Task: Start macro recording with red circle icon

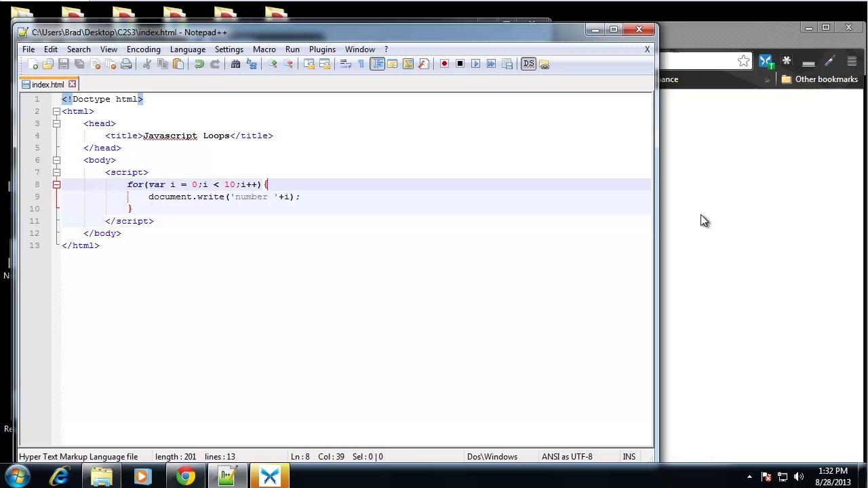Action: click(x=444, y=64)
